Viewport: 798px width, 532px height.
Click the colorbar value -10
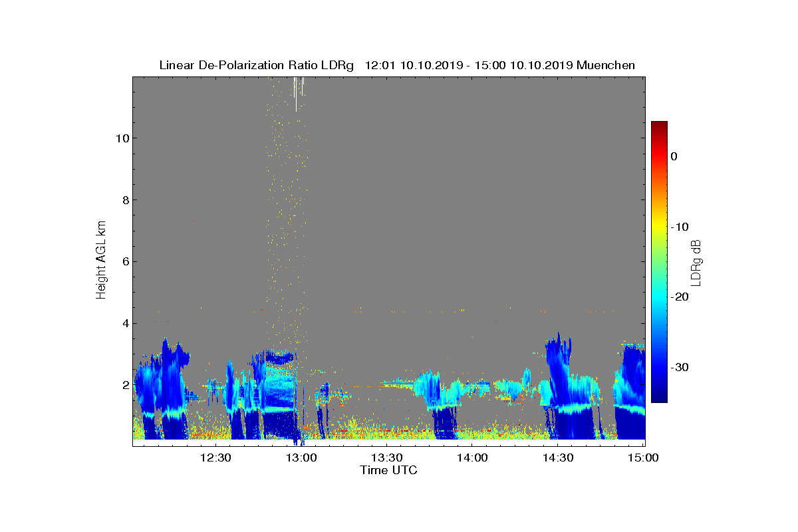pyautogui.click(x=680, y=227)
